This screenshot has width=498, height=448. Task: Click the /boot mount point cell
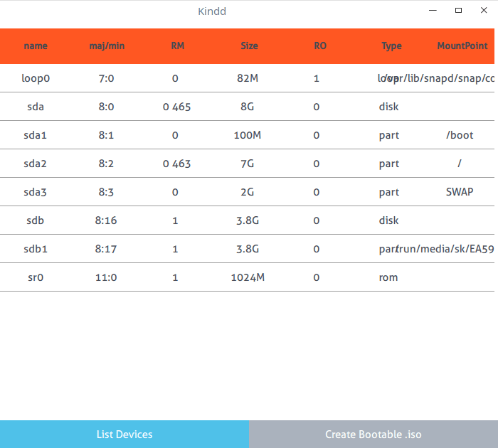pos(459,135)
